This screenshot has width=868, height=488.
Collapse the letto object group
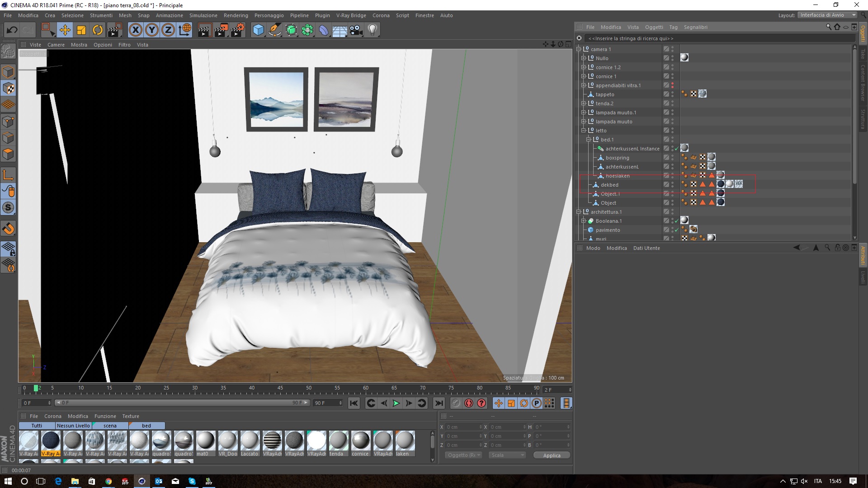click(584, 131)
